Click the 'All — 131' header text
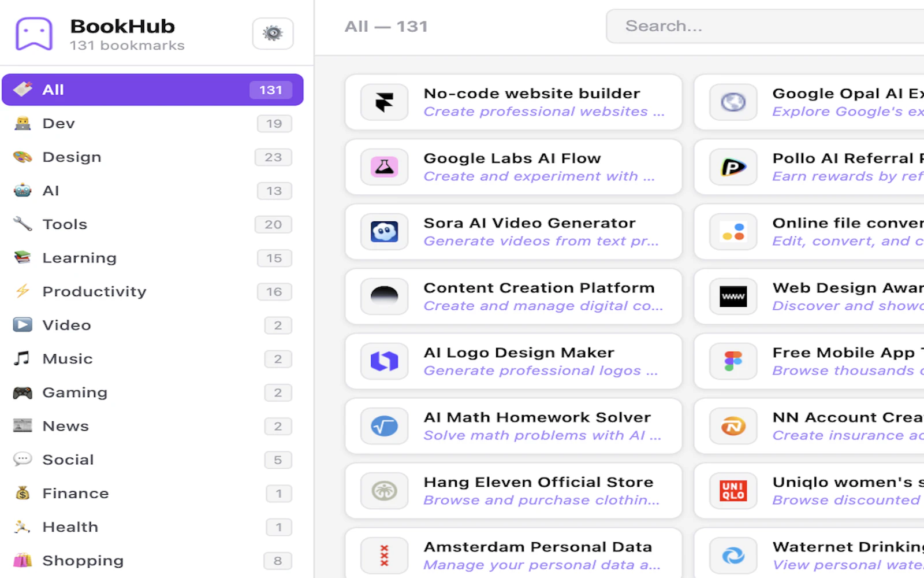This screenshot has height=578, width=924. coord(386,27)
